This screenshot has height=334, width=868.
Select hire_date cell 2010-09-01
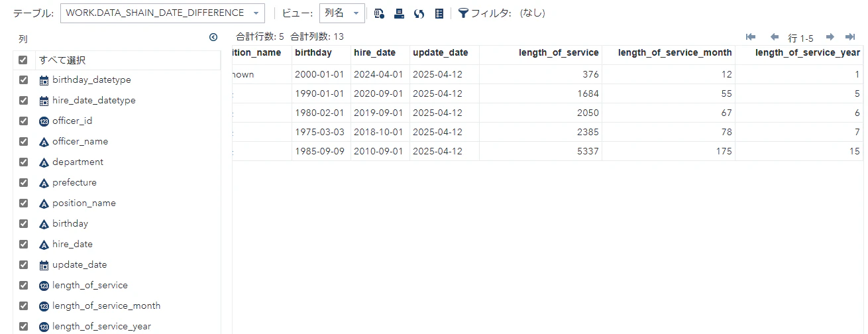click(380, 151)
